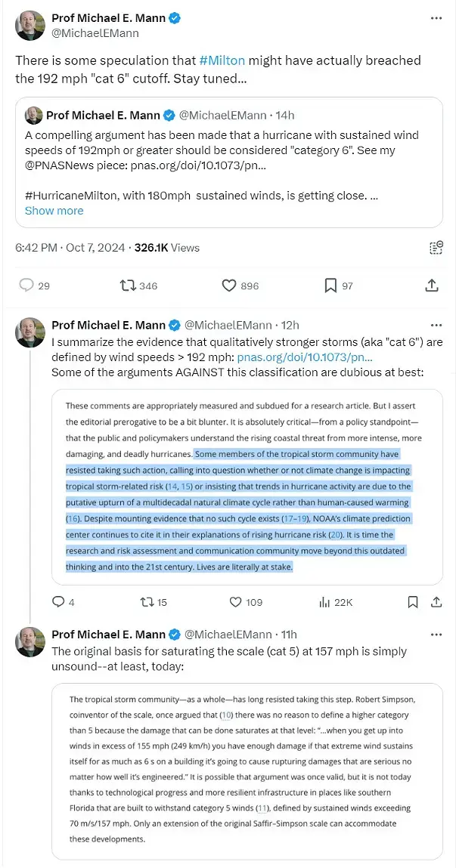The height and width of the screenshot is (868, 456).
Task: Like the main tweet with 896 likes
Action: [229, 286]
